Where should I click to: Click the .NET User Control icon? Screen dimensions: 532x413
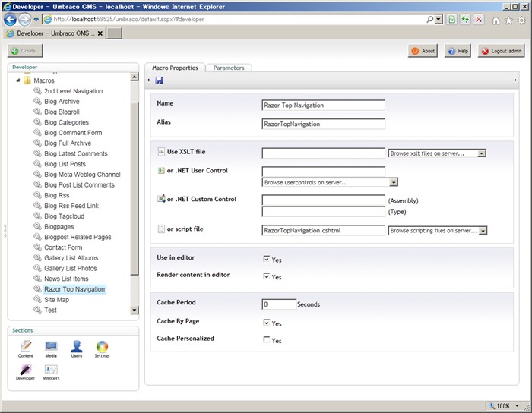tap(161, 170)
